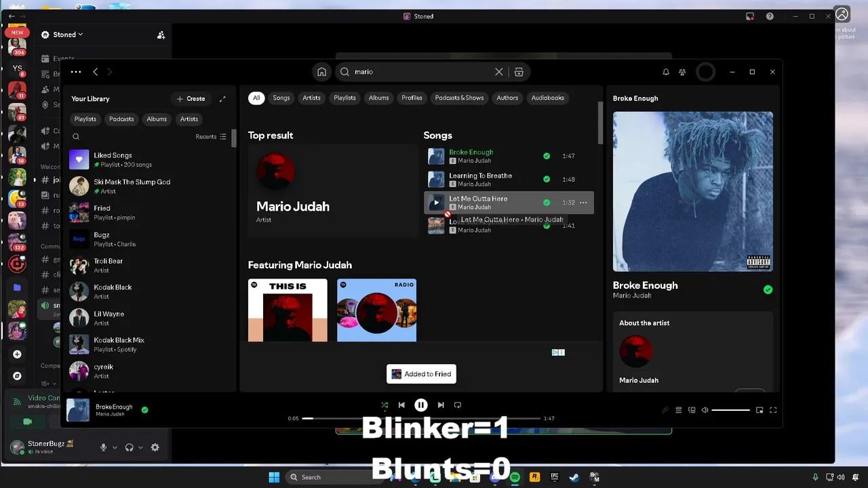Go back in Spotify navigation
The image size is (868, 488).
(x=96, y=72)
